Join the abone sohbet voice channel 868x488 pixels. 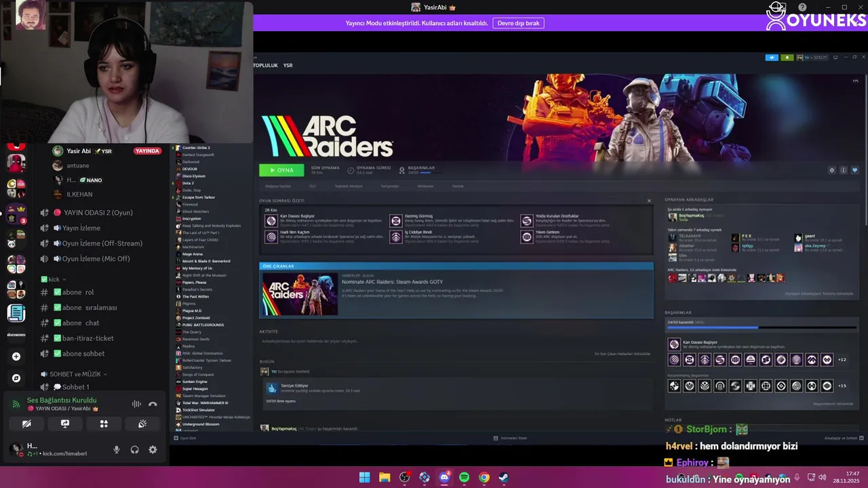coord(73,353)
